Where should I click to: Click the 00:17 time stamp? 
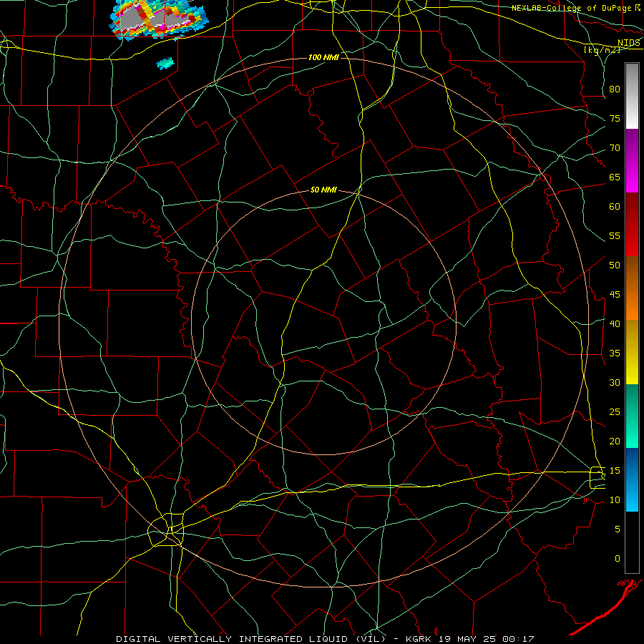pos(517,639)
